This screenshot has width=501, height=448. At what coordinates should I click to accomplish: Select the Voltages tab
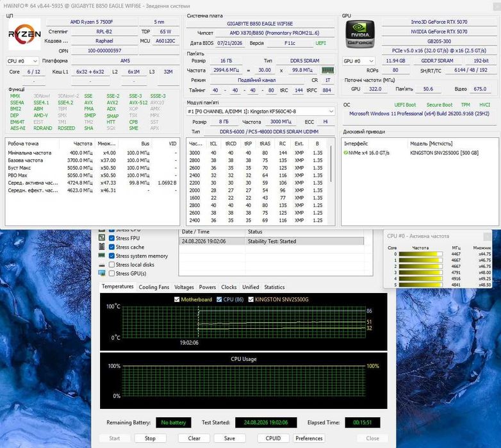tap(184, 287)
